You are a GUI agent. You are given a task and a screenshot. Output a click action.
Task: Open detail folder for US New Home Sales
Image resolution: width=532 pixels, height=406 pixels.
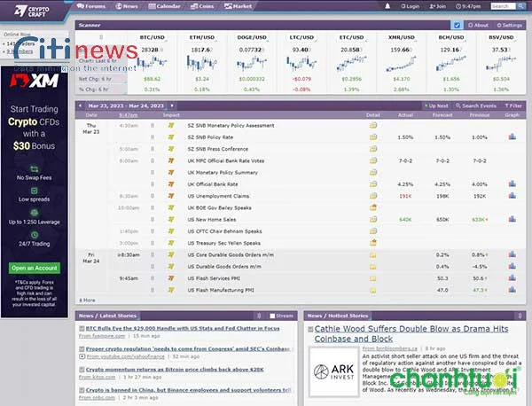click(373, 220)
